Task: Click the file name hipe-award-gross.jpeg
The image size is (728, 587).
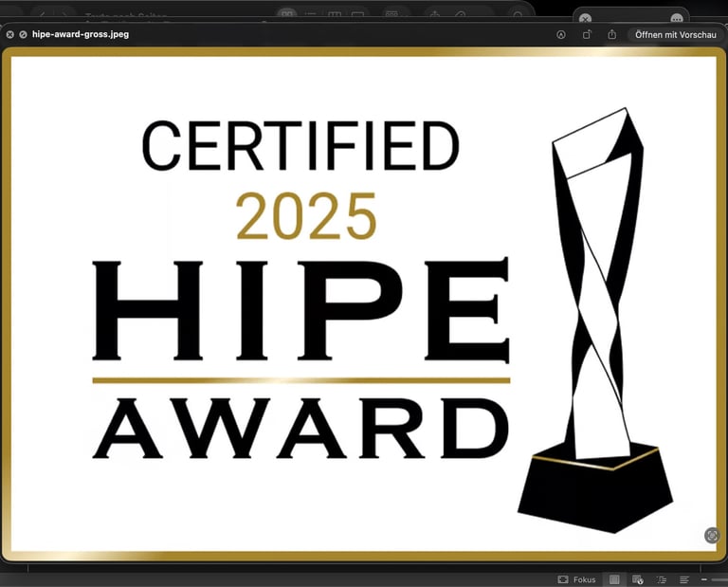Action: click(x=81, y=34)
